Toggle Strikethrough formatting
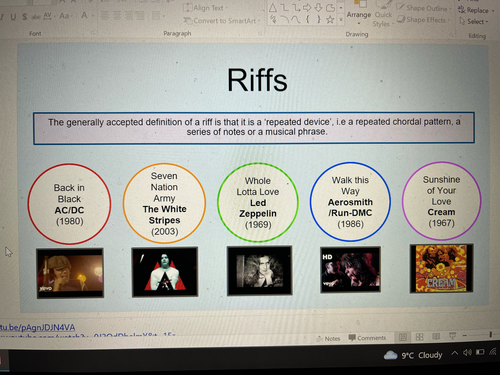The width and height of the screenshot is (500, 375). (x=35, y=16)
